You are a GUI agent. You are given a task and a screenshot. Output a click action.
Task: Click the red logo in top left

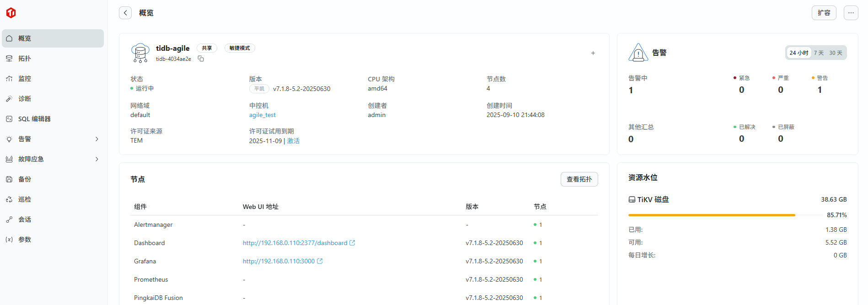[x=11, y=13]
